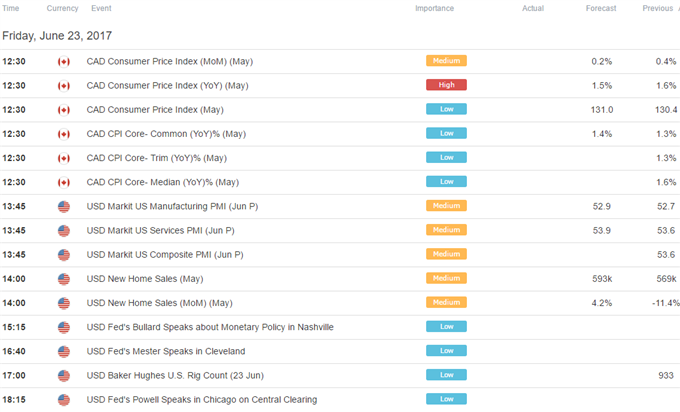This screenshot has width=680, height=412.
Task: Click US flag beside Fed's Mester Speaks row
Action: point(64,351)
